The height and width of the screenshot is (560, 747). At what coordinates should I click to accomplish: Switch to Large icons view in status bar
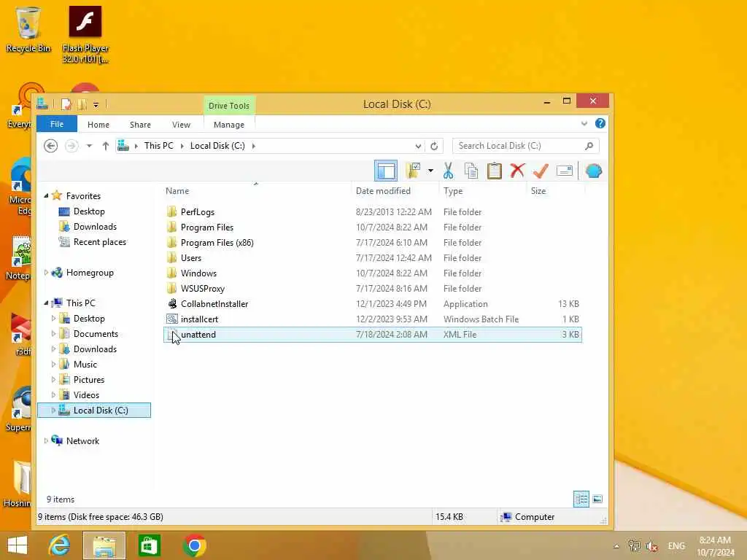pyautogui.click(x=597, y=499)
